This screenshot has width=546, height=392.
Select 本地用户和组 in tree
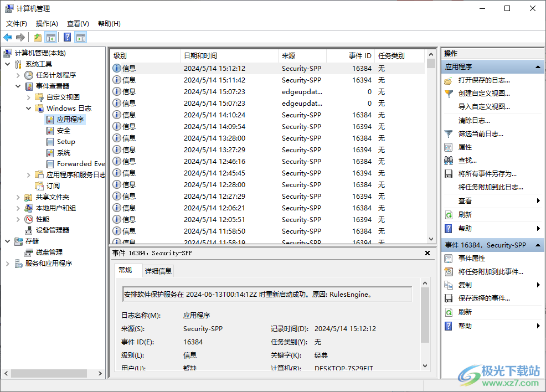[x=56, y=208]
